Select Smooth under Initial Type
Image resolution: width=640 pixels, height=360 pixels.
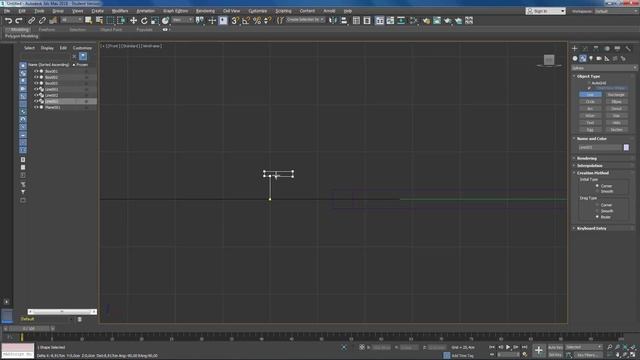click(x=597, y=191)
